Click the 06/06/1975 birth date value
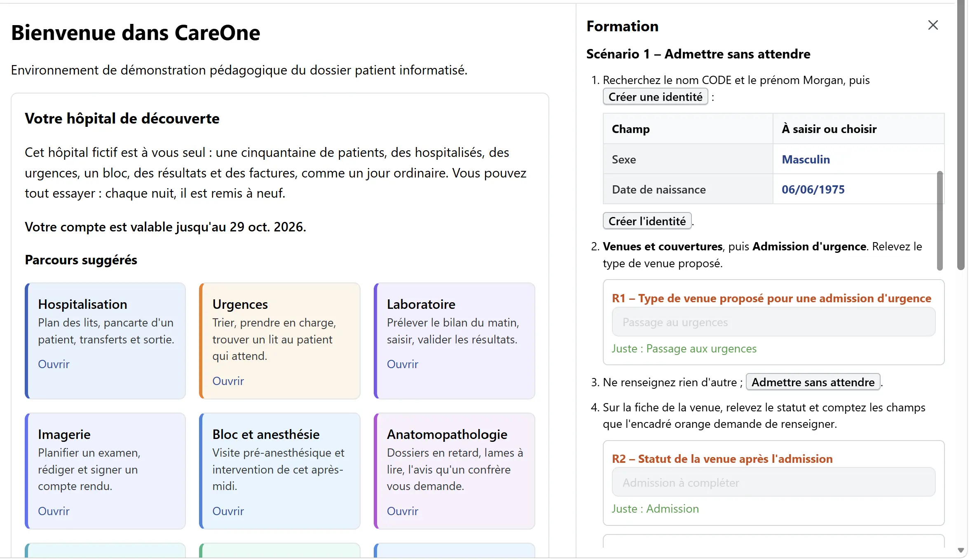This screenshot has height=560, width=970. point(813,189)
